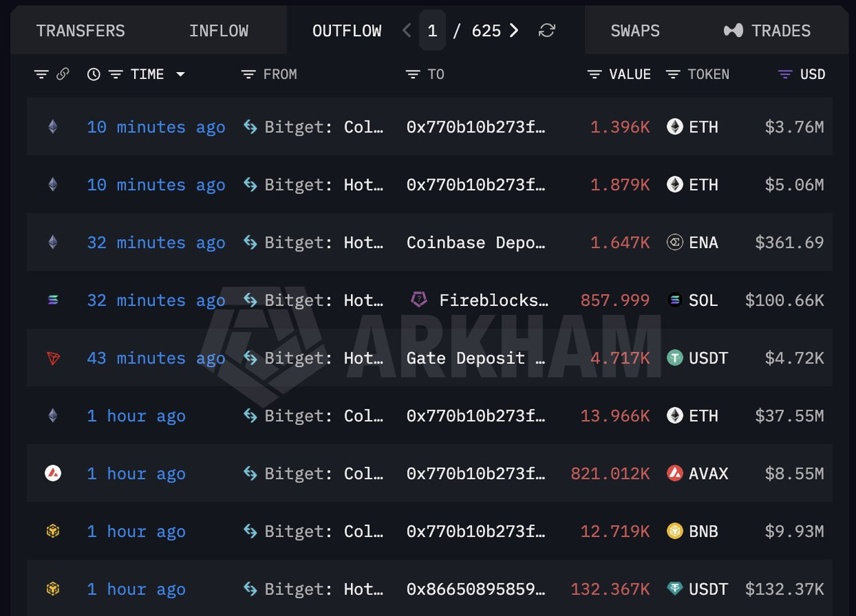Open Bitget sender on the SOL row
The image size is (856, 616).
[313, 300]
